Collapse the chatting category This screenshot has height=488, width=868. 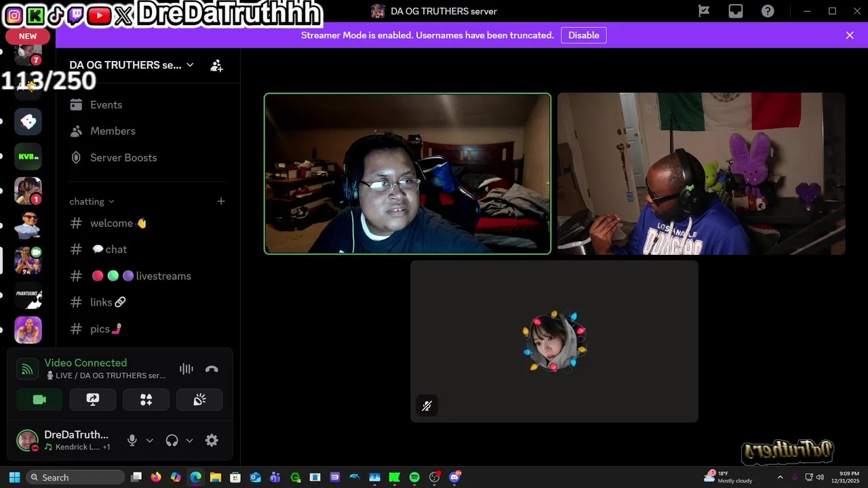click(x=92, y=201)
